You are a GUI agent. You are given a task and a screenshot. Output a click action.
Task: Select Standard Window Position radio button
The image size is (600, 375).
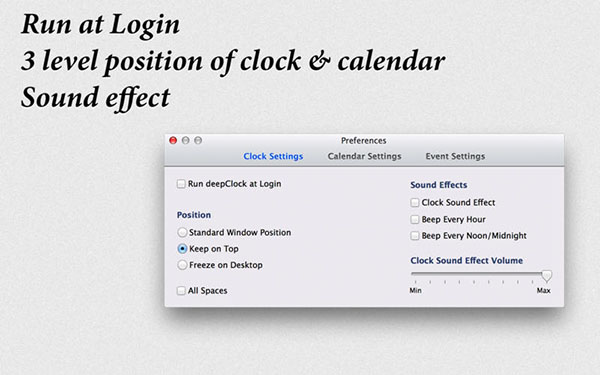[x=182, y=232]
